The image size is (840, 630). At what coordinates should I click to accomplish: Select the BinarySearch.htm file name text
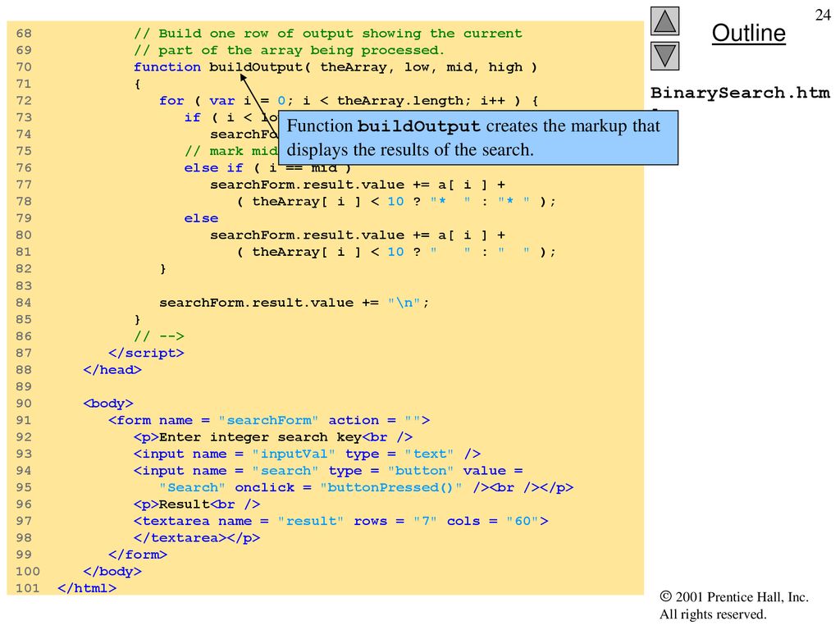pos(741,93)
